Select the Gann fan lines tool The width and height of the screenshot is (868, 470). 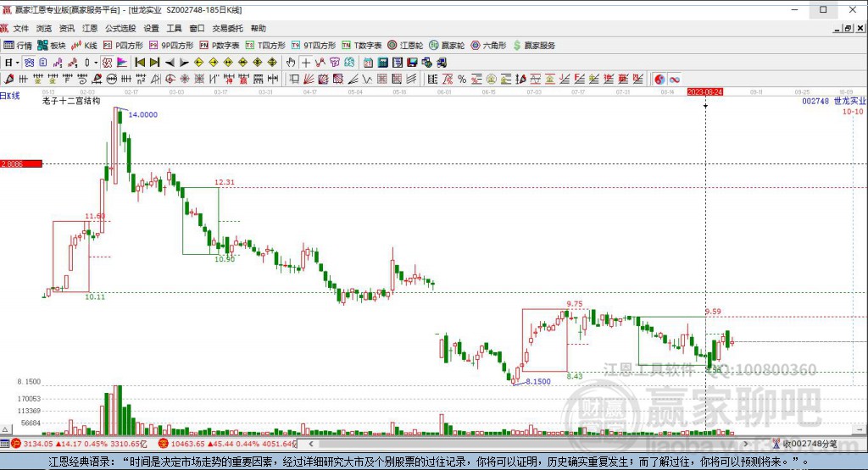click(x=309, y=79)
